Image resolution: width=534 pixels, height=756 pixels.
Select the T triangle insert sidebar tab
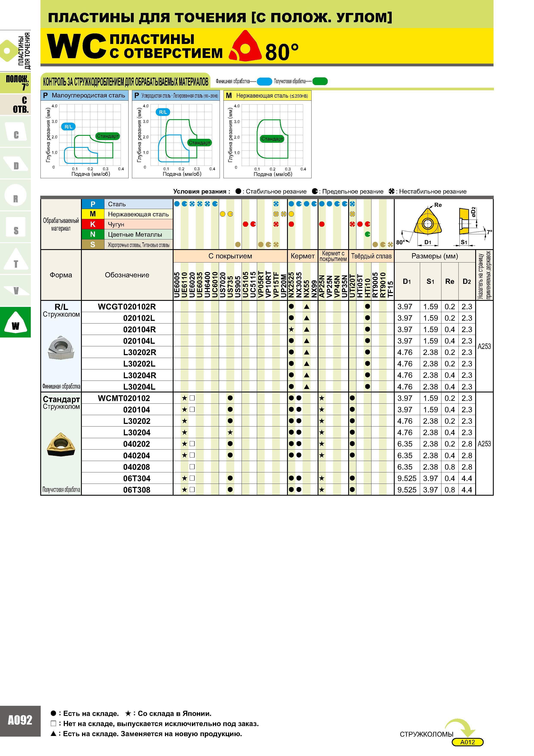[x=16, y=259]
